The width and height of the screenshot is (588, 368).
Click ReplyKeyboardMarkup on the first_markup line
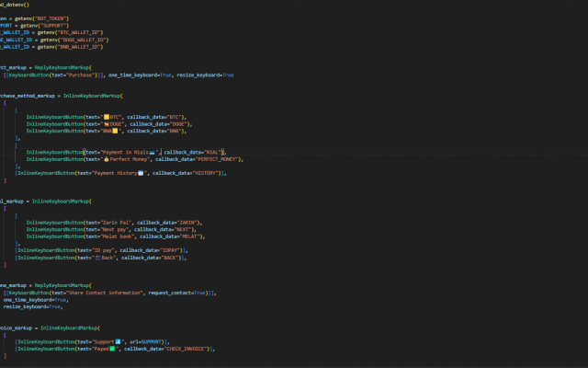click(62, 67)
